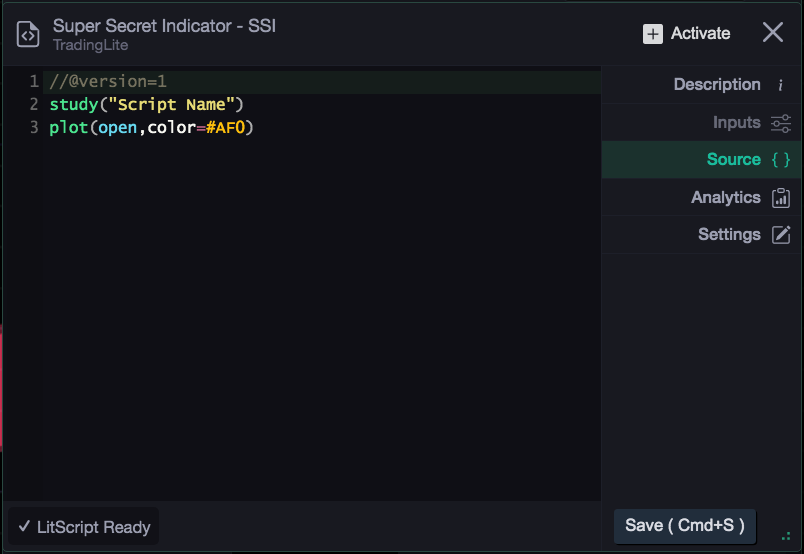The height and width of the screenshot is (554, 804).
Task: Click the LitScript Ready status indicator
Action: tap(84, 527)
